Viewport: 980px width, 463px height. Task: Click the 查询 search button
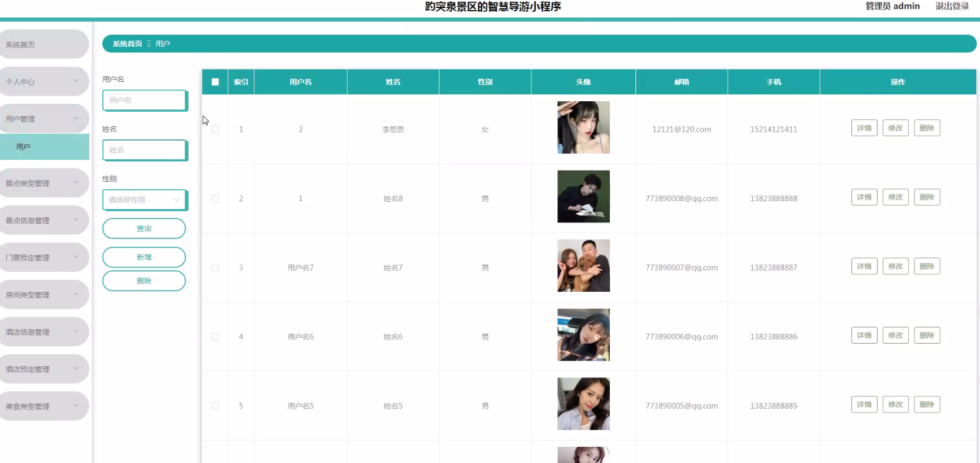click(144, 229)
